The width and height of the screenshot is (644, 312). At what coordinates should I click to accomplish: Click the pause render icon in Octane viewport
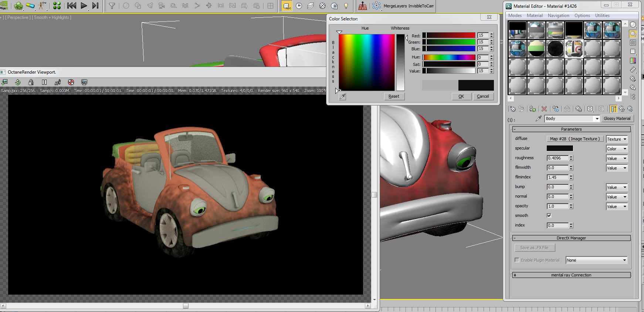pos(44,82)
